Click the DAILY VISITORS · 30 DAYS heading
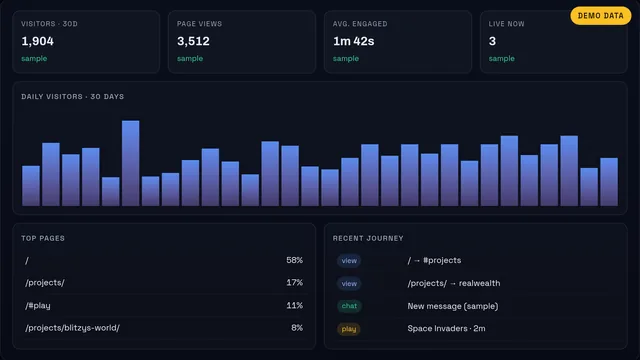Viewport: 640px width, 360px height. 73,97
